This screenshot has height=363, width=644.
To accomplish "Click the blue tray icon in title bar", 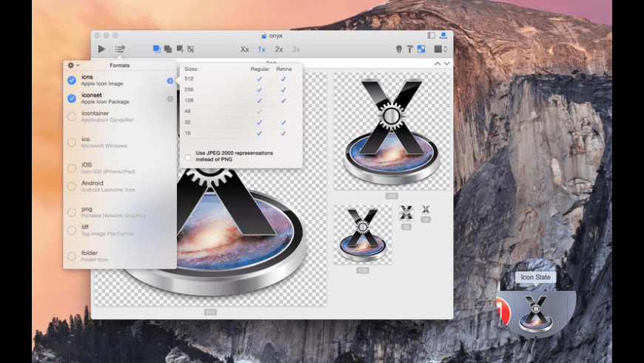I will click(443, 36).
